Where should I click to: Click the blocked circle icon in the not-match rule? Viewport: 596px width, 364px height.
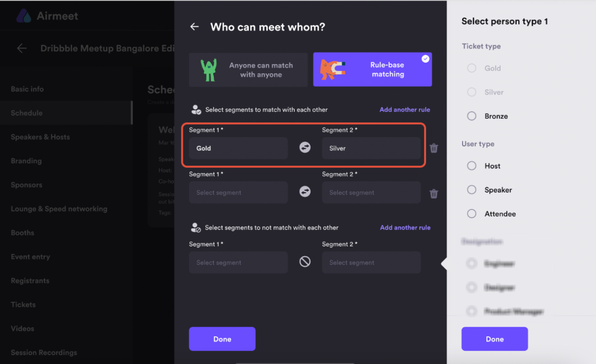[305, 262]
